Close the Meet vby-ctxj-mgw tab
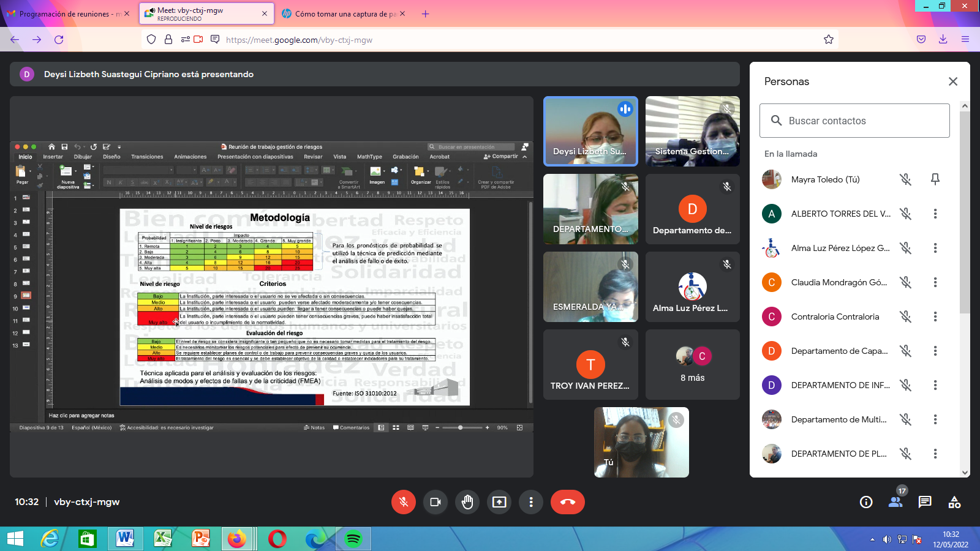Screen dimensions: 980x551 click(265, 13)
